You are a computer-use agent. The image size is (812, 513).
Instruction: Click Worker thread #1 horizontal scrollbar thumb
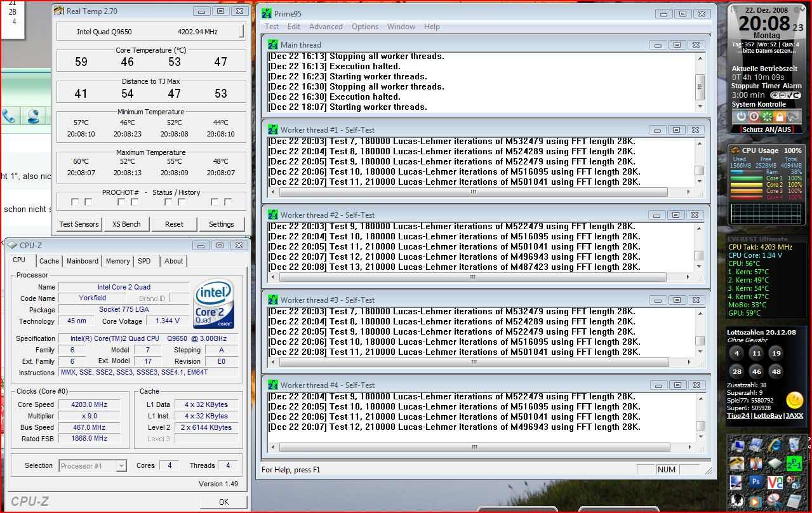coord(473,192)
